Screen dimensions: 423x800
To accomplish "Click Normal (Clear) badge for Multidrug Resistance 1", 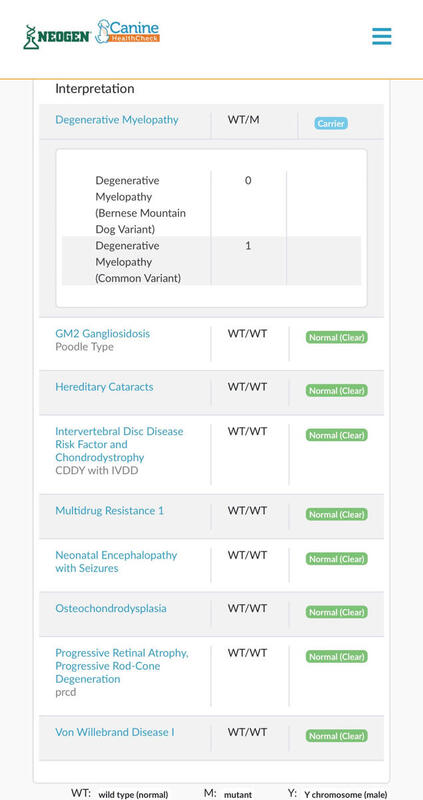I will click(x=337, y=514).
